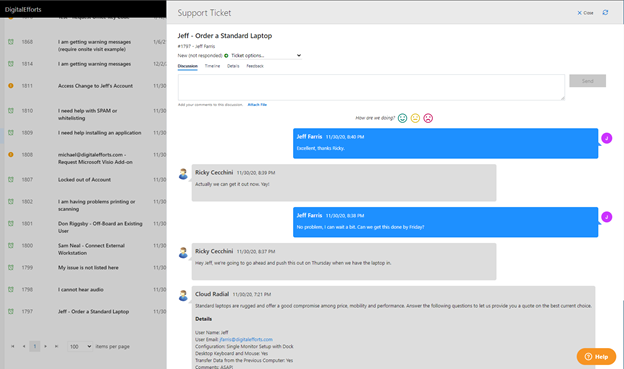This screenshot has width=624, height=369.
Task: Go to next page of ticket list
Action: click(x=45, y=347)
